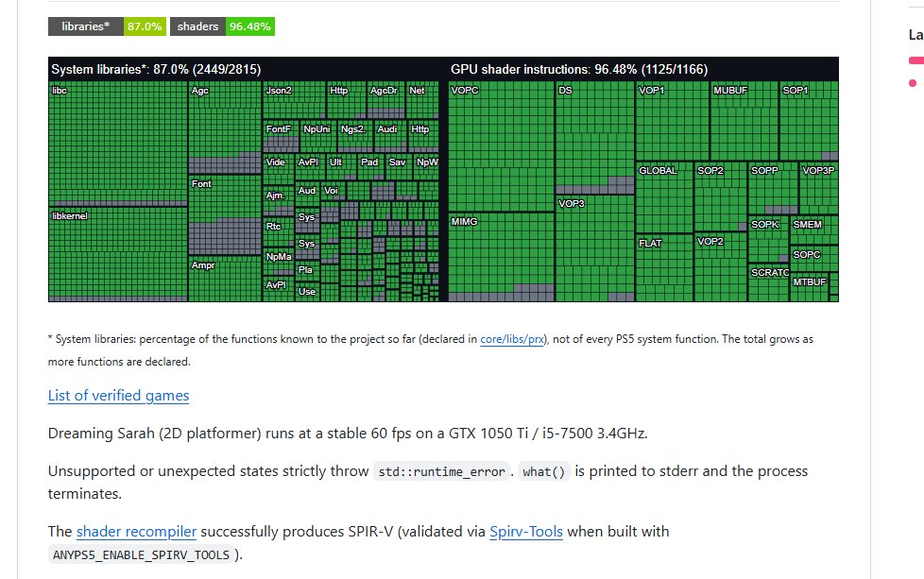Click the SCRATC shader block

pos(768,282)
